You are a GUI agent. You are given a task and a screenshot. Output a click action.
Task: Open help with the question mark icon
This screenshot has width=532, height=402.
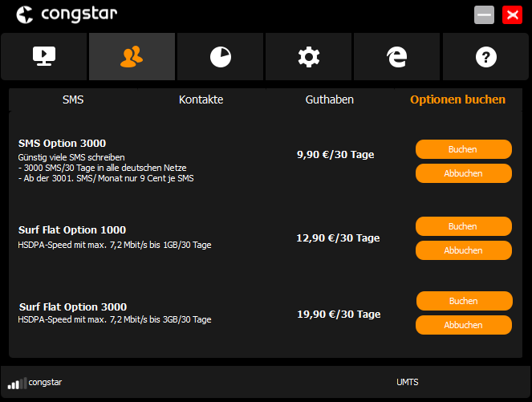tap(485, 57)
